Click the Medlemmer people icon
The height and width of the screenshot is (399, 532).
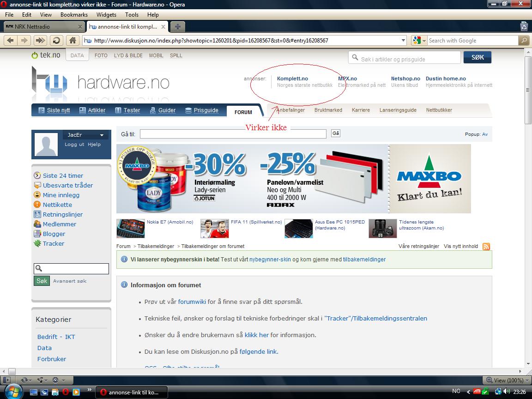click(x=37, y=224)
